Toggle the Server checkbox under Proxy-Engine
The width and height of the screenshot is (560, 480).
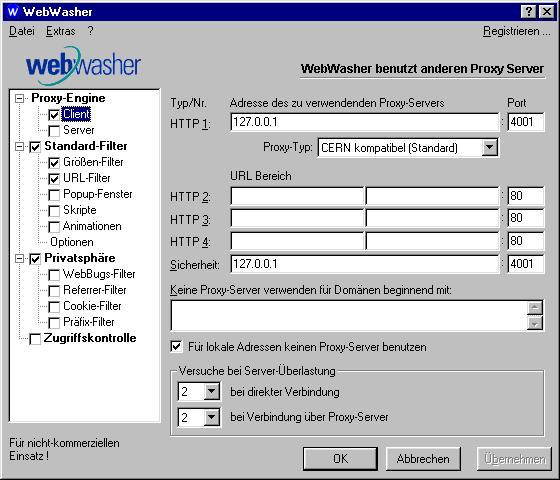click(x=54, y=131)
